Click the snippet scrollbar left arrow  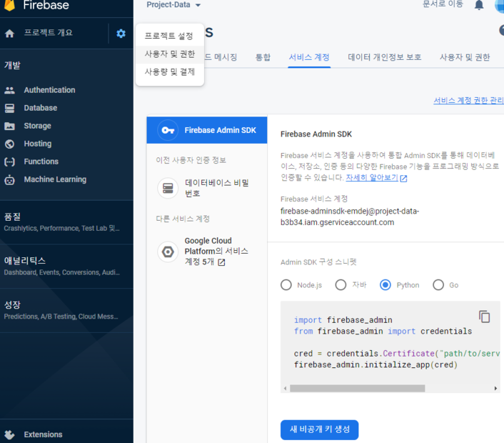click(x=285, y=388)
